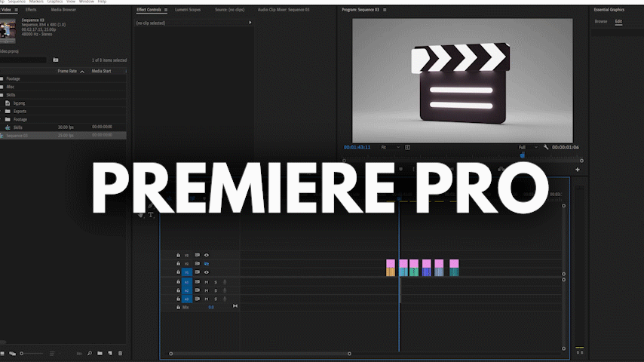The height and width of the screenshot is (362, 644).
Task: Toggle A2 track targeting button
Action: coord(187,290)
